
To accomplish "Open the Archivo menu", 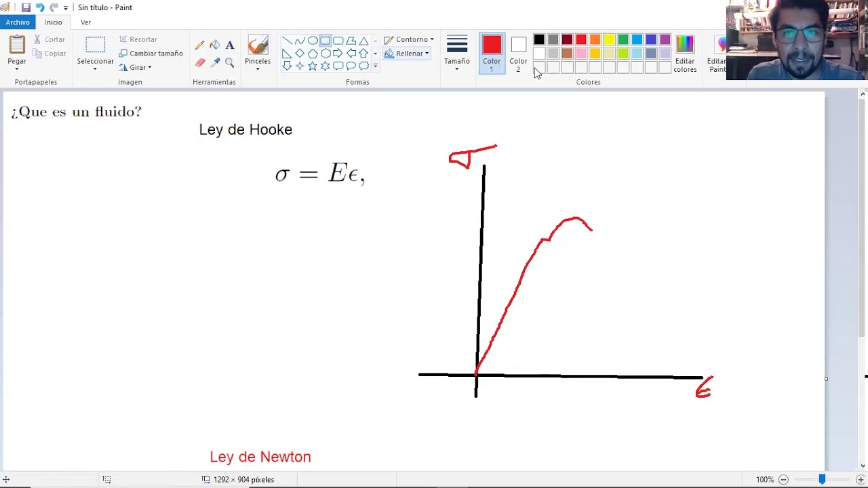I will 18,22.
